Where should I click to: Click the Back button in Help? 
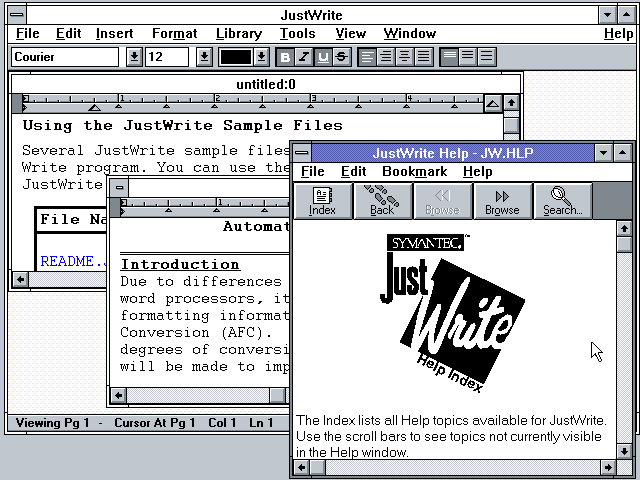382,201
